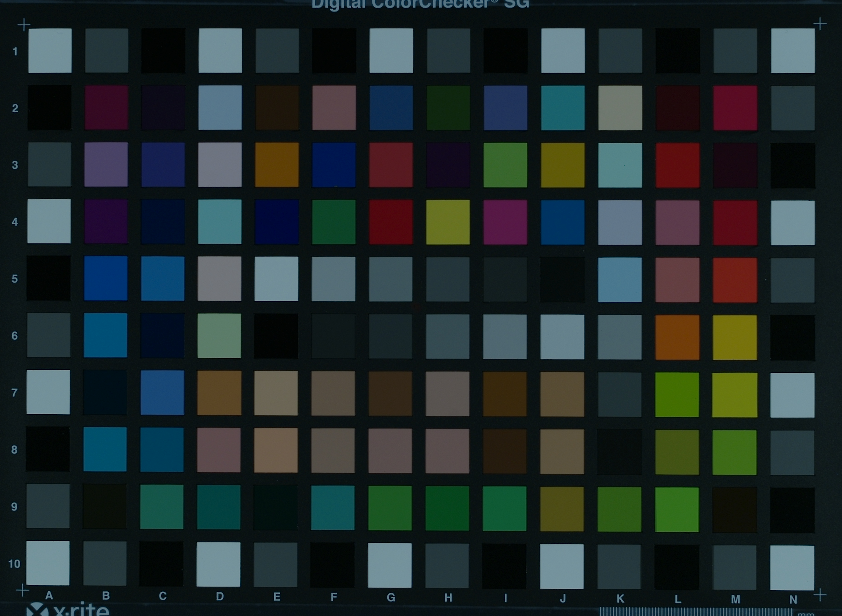This screenshot has height=616, width=842.
Task: Click the top-left registration crosshair mark
Action: click(x=24, y=25)
